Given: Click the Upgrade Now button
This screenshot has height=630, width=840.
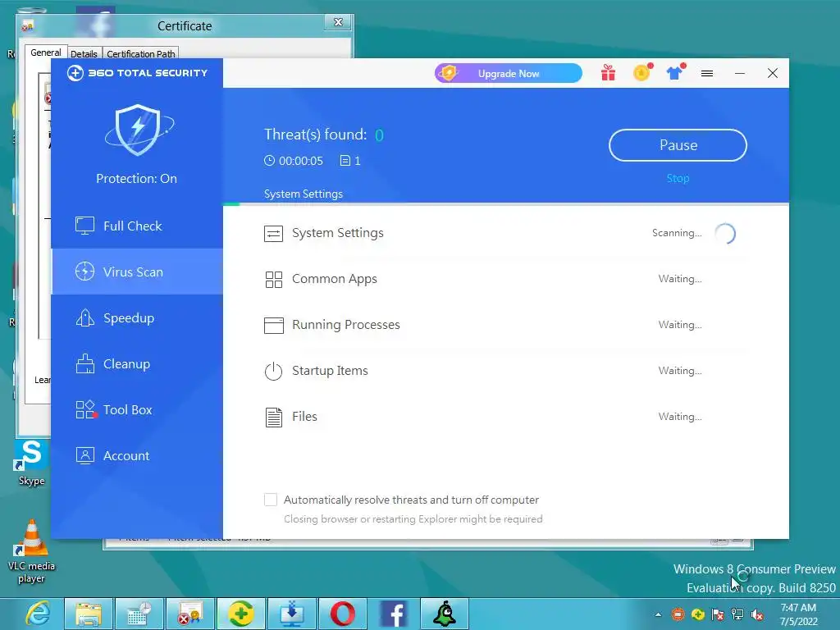Looking at the screenshot, I should 509,73.
